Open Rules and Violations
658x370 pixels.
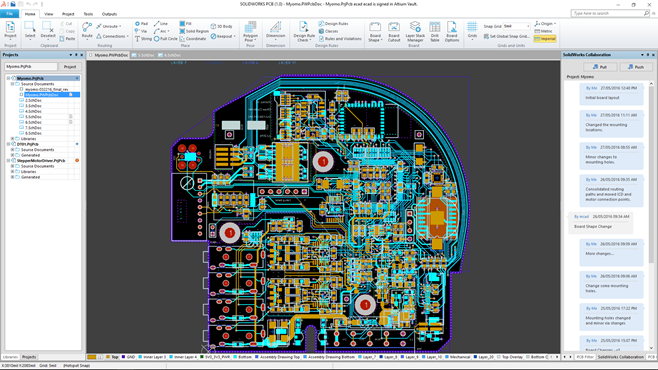point(340,39)
